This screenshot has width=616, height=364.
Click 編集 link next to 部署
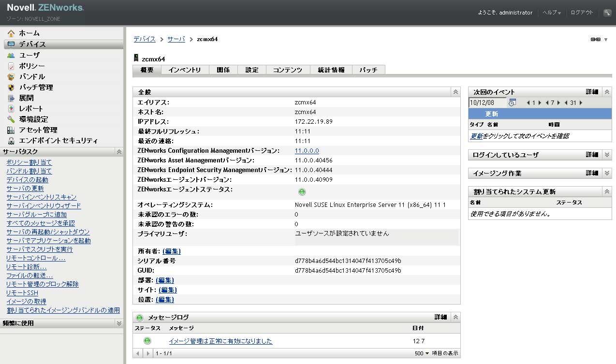pos(165,280)
